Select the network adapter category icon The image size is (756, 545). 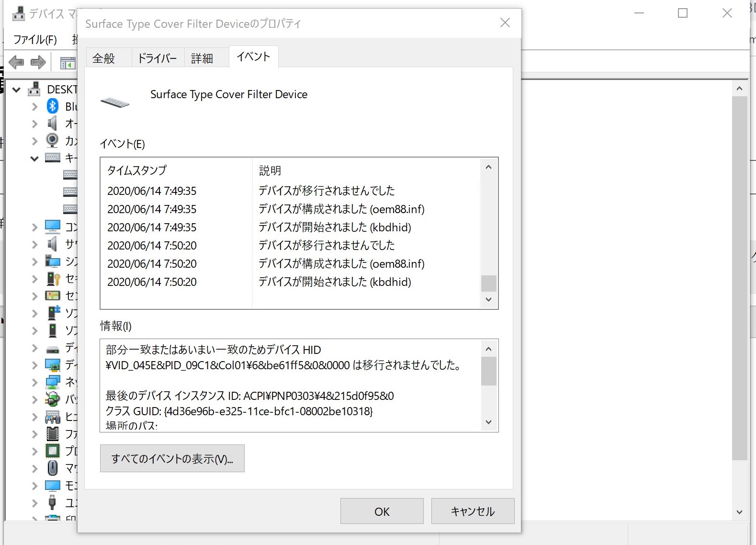53,382
